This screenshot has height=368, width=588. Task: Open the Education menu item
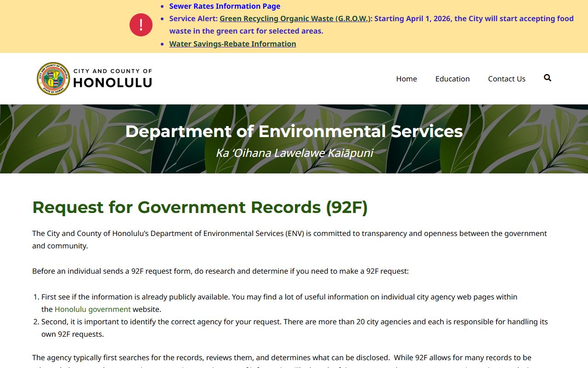[x=452, y=79]
